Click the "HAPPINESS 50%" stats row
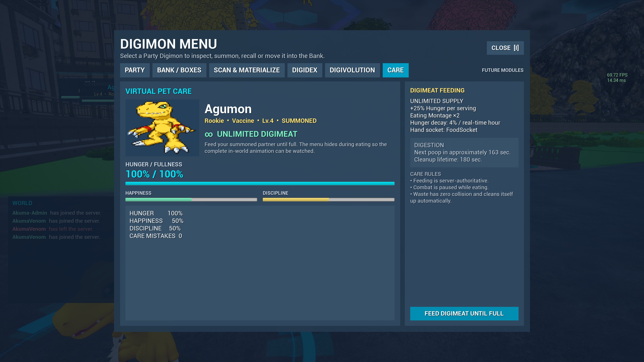This screenshot has width=644, height=362. 156,221
